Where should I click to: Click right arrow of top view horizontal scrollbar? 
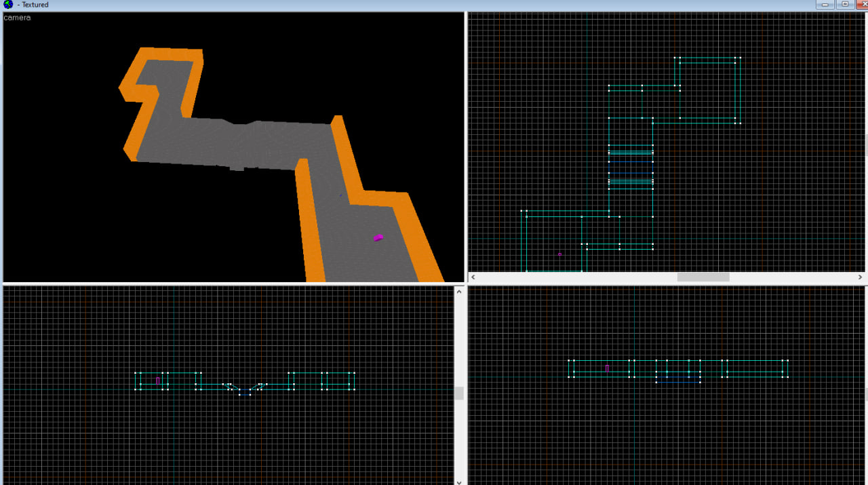tap(860, 277)
